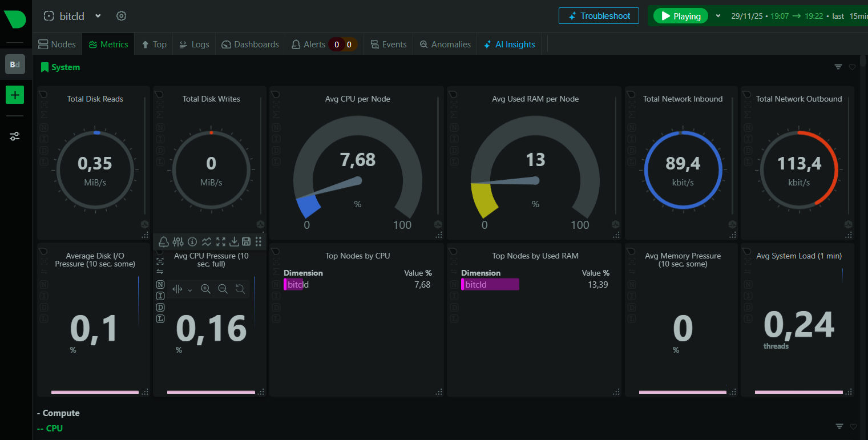Click the green plus icon in left sidebar
The width and height of the screenshot is (868, 440).
(x=15, y=95)
